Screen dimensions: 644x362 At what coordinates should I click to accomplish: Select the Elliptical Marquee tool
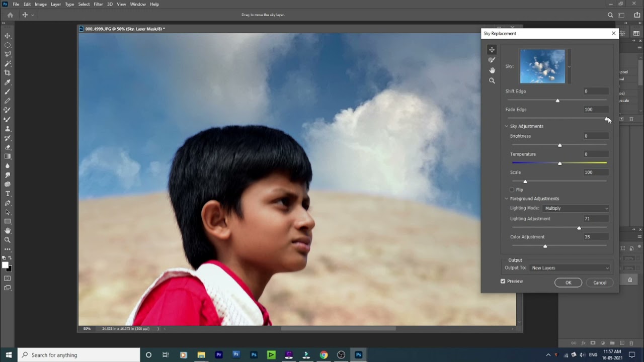8,45
